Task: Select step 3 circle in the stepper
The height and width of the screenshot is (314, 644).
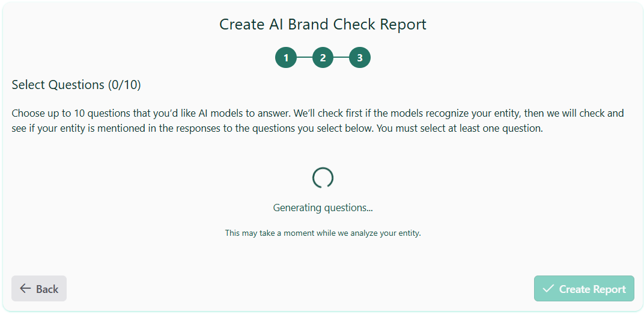Action: pyautogui.click(x=360, y=58)
